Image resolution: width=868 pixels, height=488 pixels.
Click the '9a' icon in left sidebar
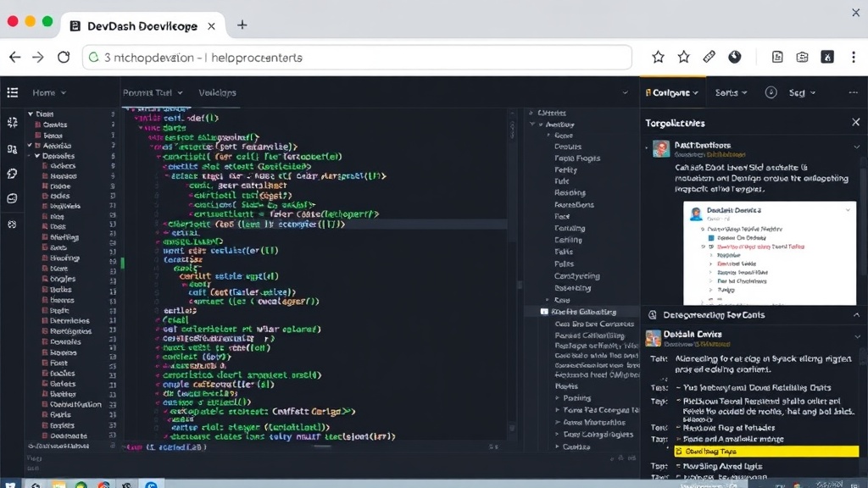pyautogui.click(x=12, y=149)
